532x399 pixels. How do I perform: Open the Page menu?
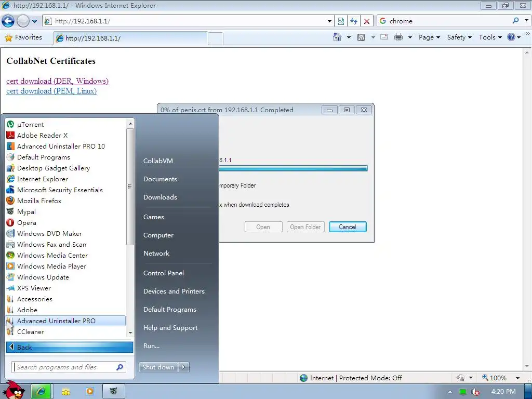click(x=429, y=37)
